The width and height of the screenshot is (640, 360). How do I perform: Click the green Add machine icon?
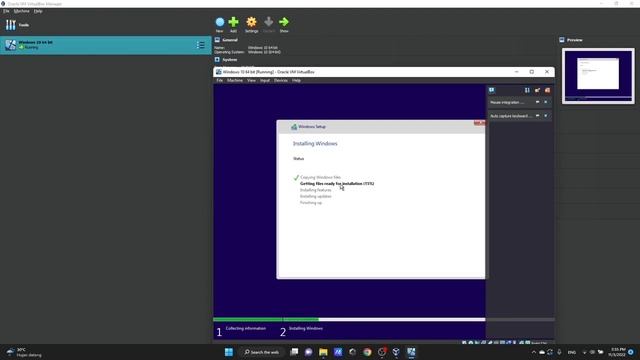click(x=233, y=22)
